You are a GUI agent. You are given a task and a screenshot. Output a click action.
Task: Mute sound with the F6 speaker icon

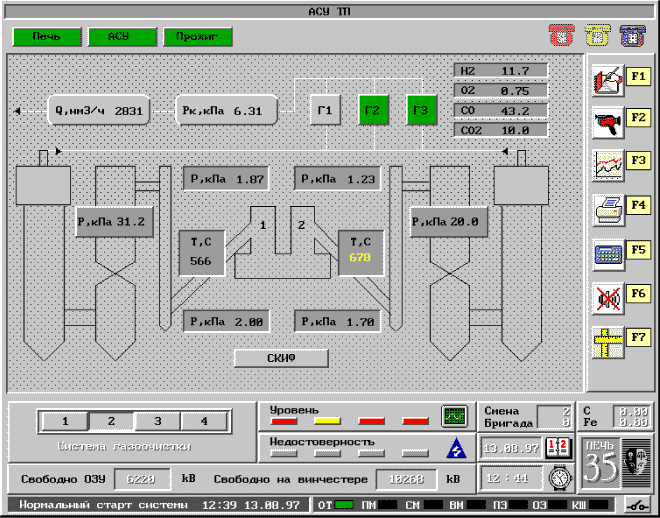coord(606,296)
